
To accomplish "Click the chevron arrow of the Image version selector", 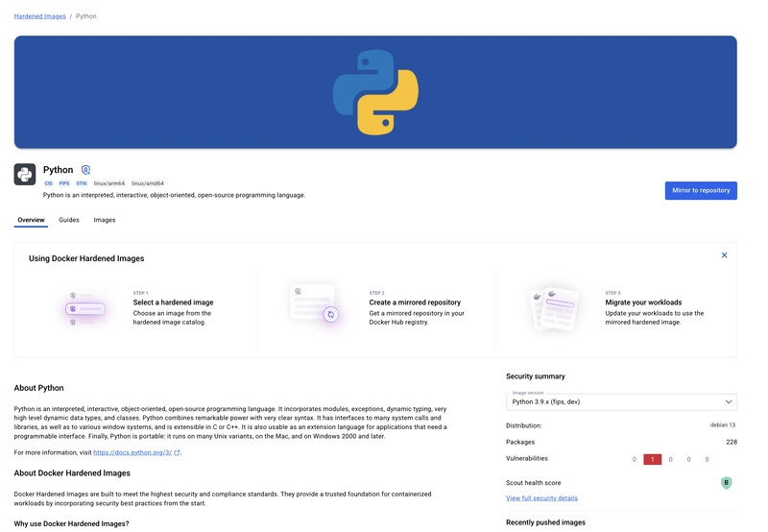I will pos(729,401).
